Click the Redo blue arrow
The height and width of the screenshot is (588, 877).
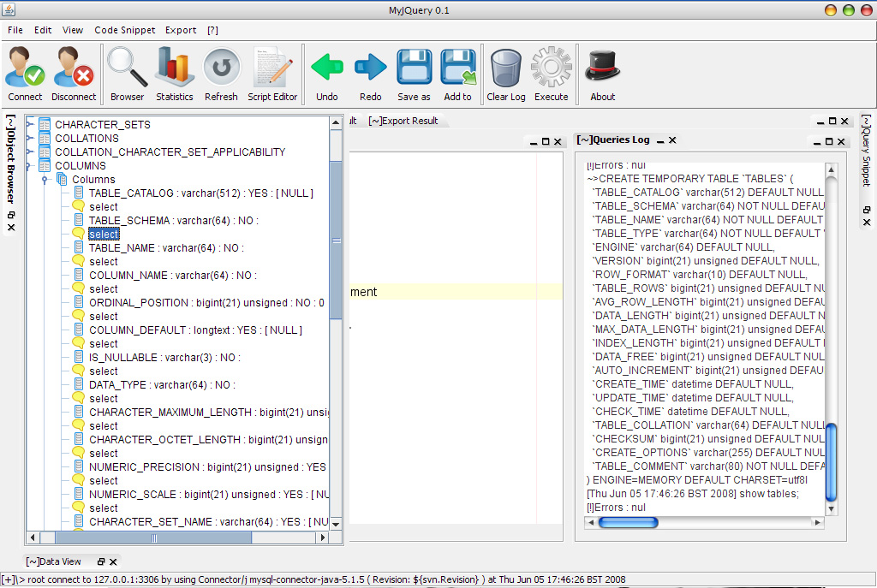coord(370,68)
